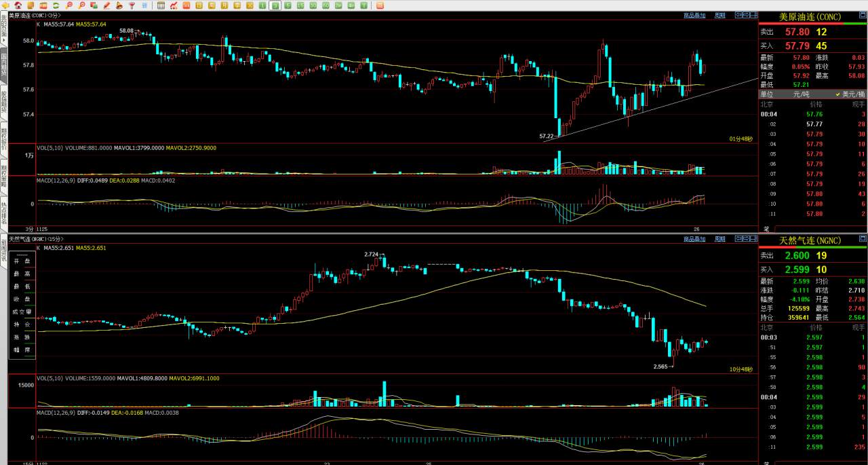Click the first red magnifier zoom icon
This screenshot has width=868, height=465.
pos(68,5)
